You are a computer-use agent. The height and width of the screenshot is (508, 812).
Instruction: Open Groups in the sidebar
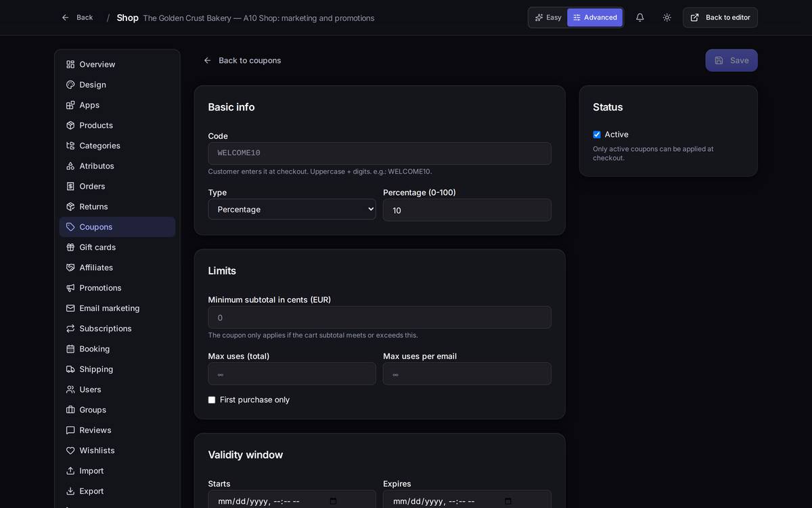pyautogui.click(x=117, y=410)
